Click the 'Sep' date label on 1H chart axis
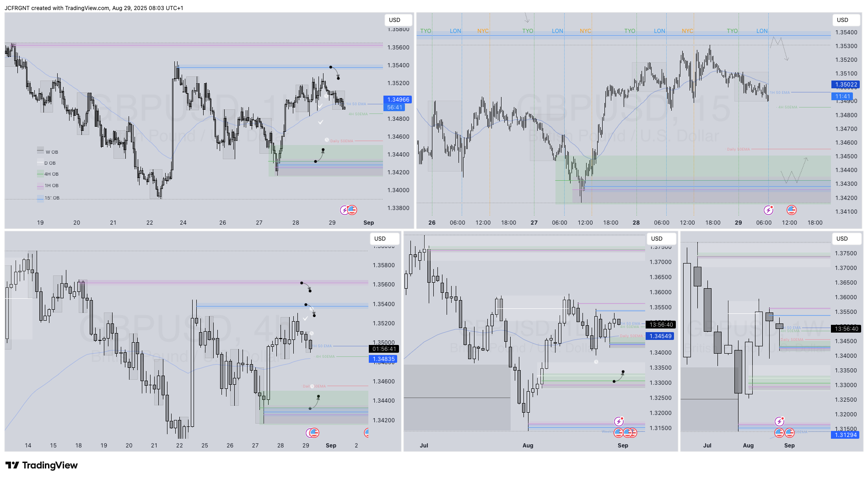This screenshot has height=479, width=868. (x=369, y=223)
